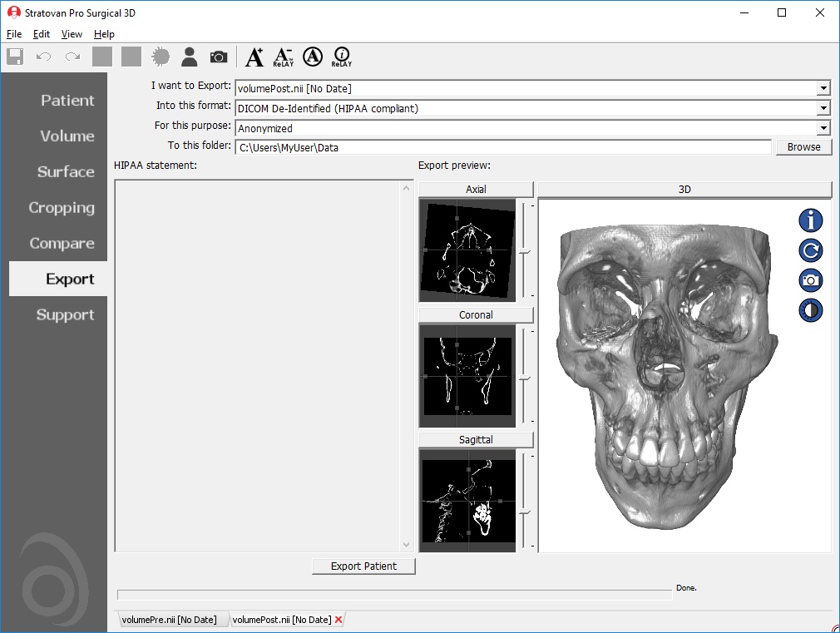Click the circled A toolbar icon
The image size is (840, 633).
[312, 57]
